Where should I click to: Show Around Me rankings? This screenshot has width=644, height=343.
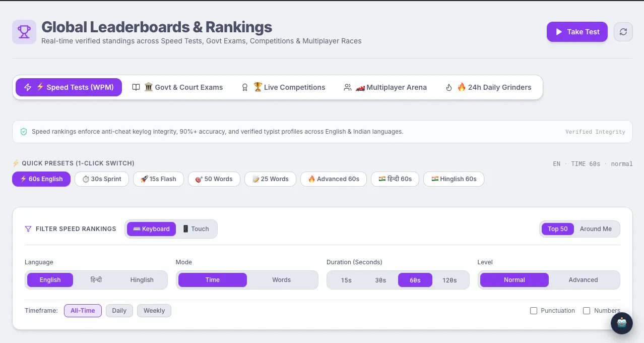pos(596,229)
